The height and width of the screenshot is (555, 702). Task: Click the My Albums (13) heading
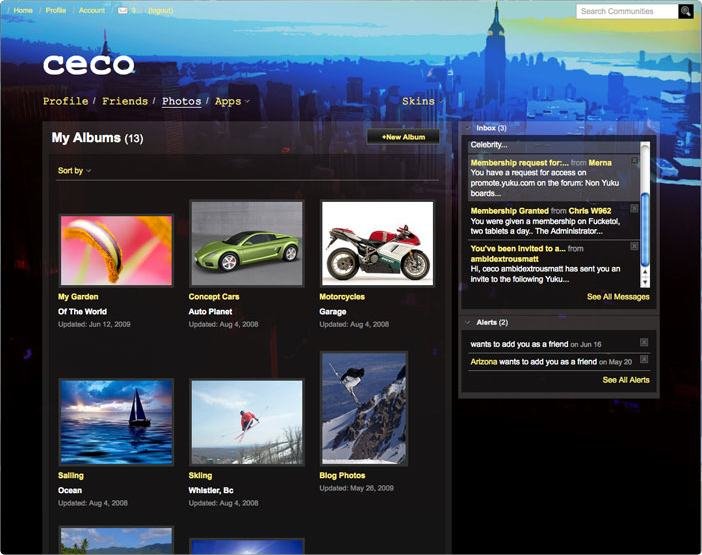(x=97, y=138)
